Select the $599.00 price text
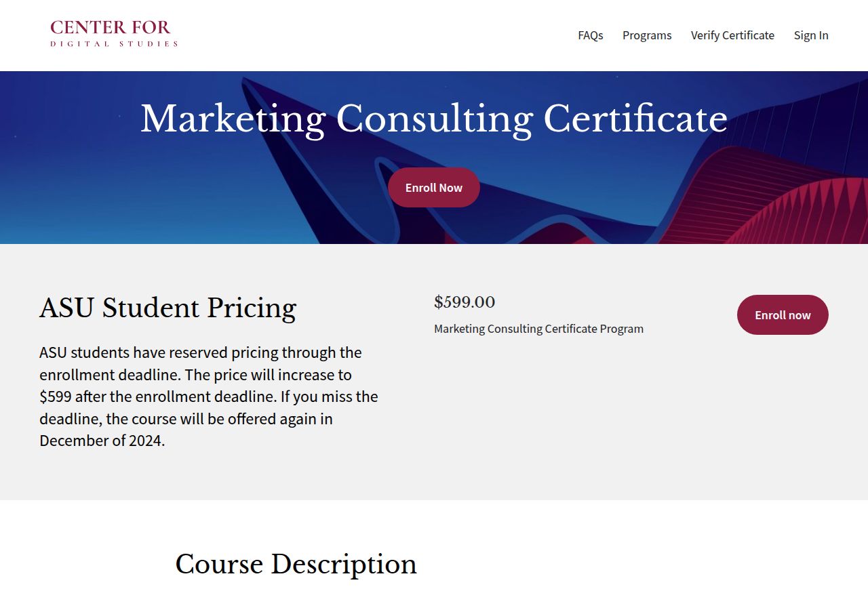 tap(465, 302)
